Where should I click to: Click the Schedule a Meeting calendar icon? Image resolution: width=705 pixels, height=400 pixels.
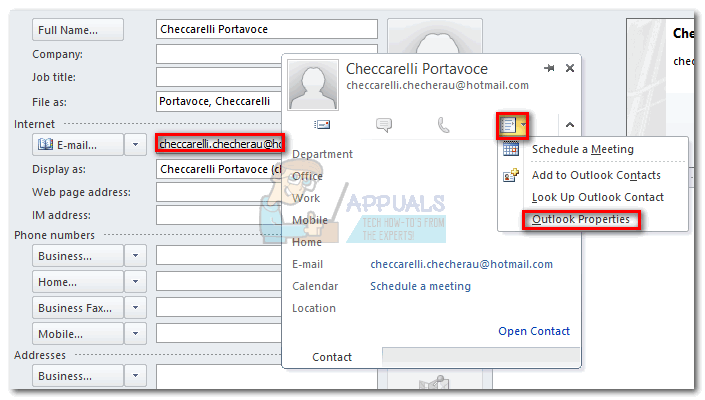511,149
